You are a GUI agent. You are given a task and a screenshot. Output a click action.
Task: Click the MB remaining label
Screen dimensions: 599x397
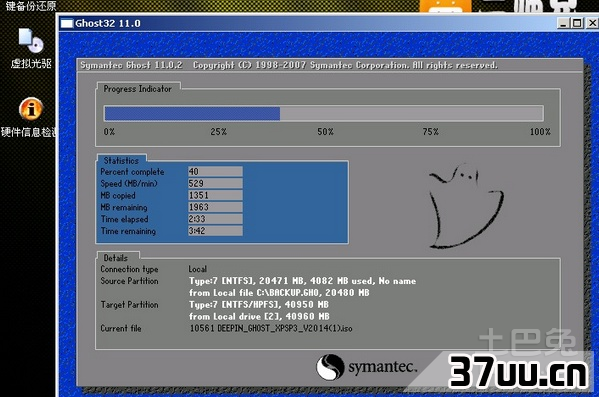[x=124, y=207]
